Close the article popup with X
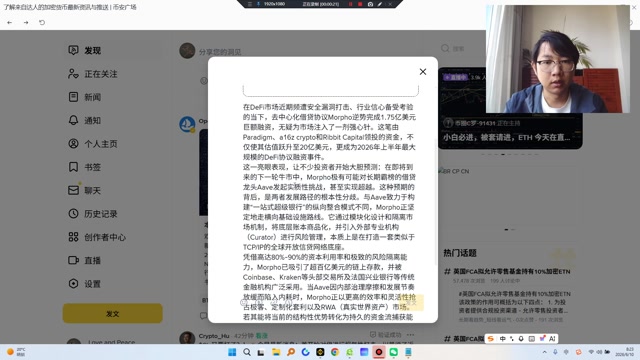Viewport: 640px width, 360px height. click(423, 72)
